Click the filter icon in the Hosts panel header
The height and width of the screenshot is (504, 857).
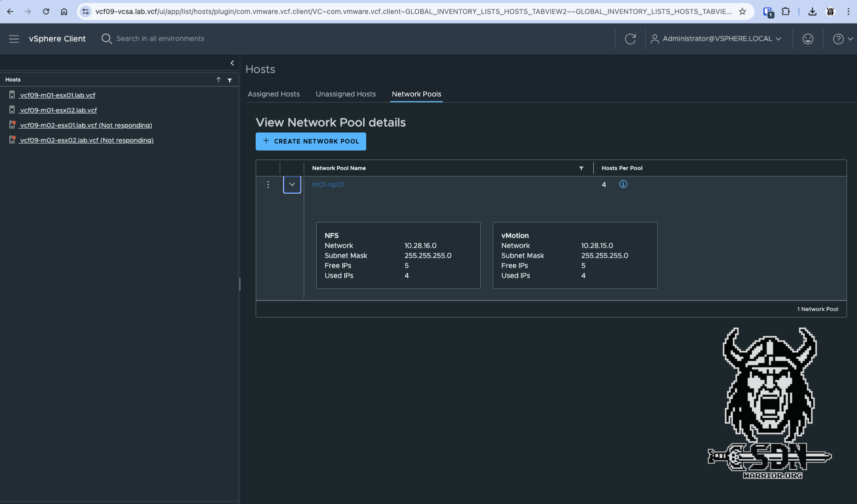tap(230, 79)
